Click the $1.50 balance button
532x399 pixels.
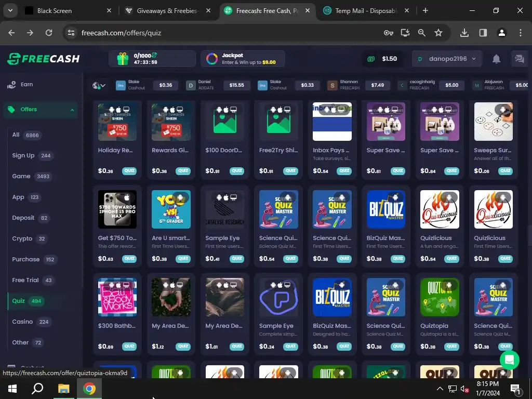coord(383,59)
